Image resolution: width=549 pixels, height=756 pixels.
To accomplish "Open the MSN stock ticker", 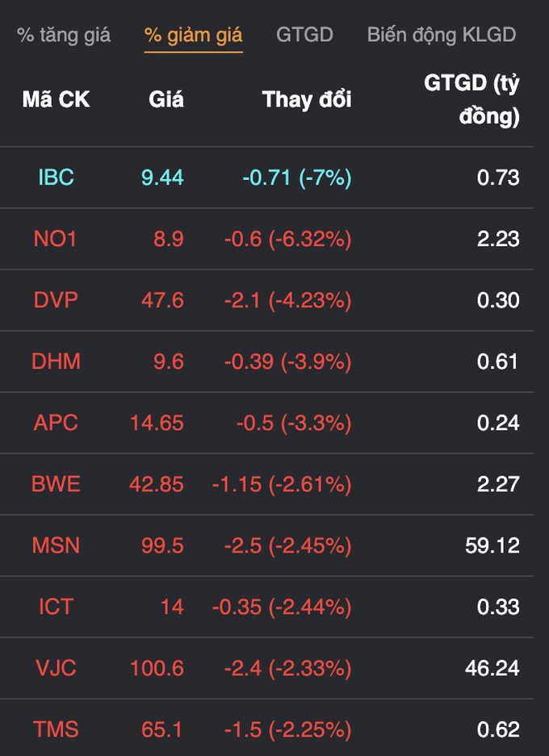I will (56, 545).
